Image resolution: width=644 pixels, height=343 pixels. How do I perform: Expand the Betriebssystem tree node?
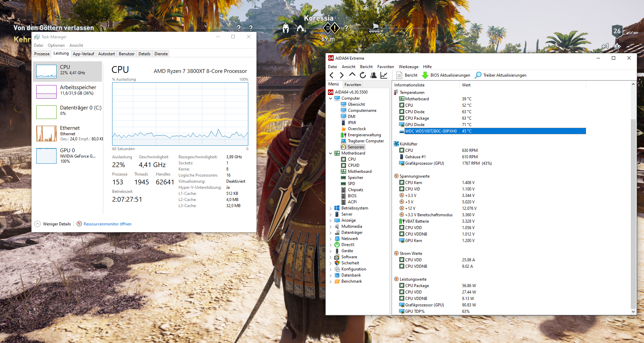pos(331,208)
